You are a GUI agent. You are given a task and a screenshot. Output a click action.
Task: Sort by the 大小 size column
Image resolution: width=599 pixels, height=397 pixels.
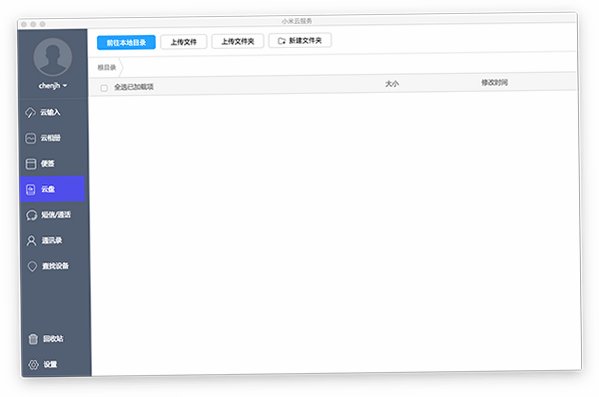392,84
